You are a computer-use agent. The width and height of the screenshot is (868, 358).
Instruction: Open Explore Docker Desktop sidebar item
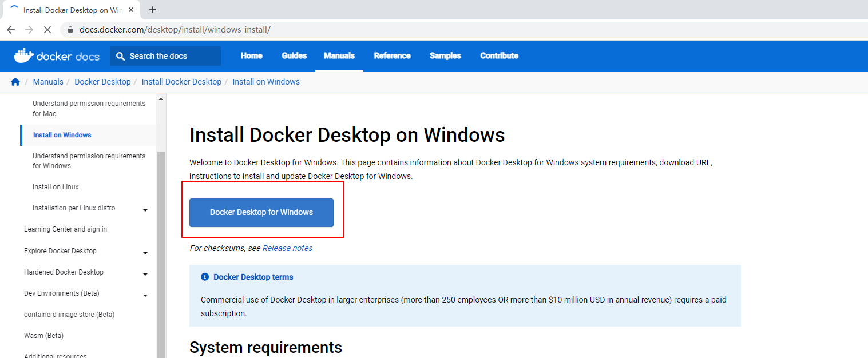(x=60, y=251)
